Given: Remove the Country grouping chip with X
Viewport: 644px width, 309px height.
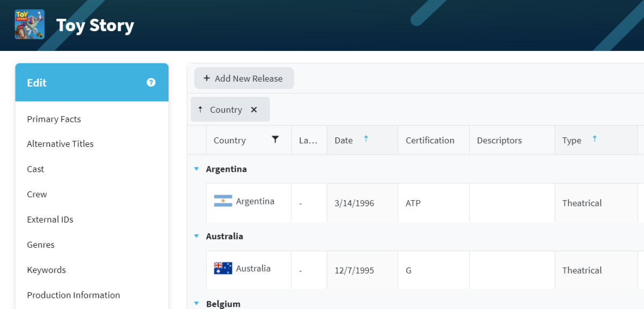Looking at the screenshot, I should 254,109.
